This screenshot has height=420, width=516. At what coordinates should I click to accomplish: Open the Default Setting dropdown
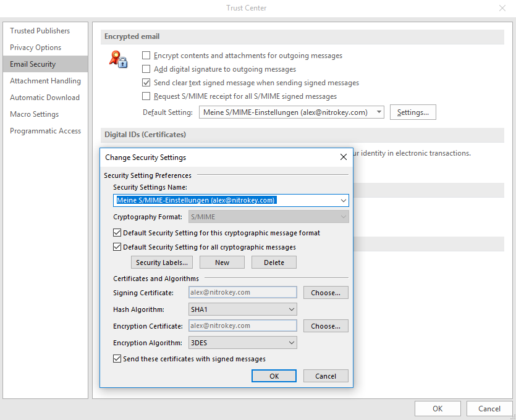click(x=378, y=112)
